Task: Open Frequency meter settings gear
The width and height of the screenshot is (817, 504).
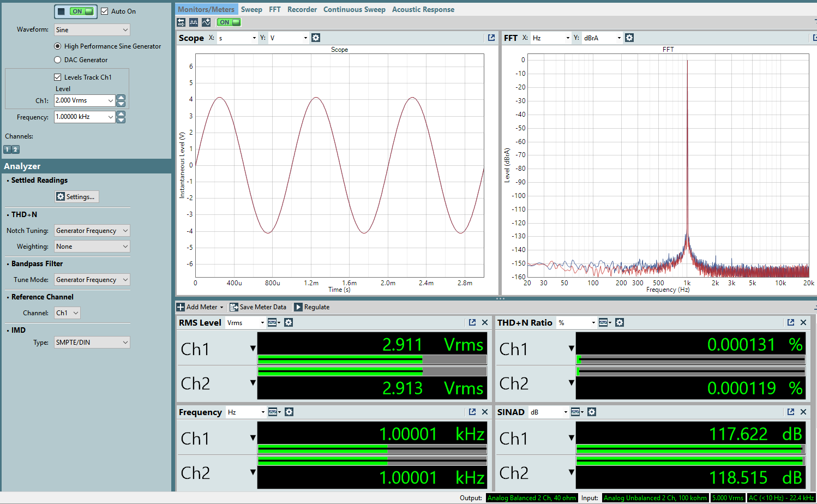Action: pos(289,412)
